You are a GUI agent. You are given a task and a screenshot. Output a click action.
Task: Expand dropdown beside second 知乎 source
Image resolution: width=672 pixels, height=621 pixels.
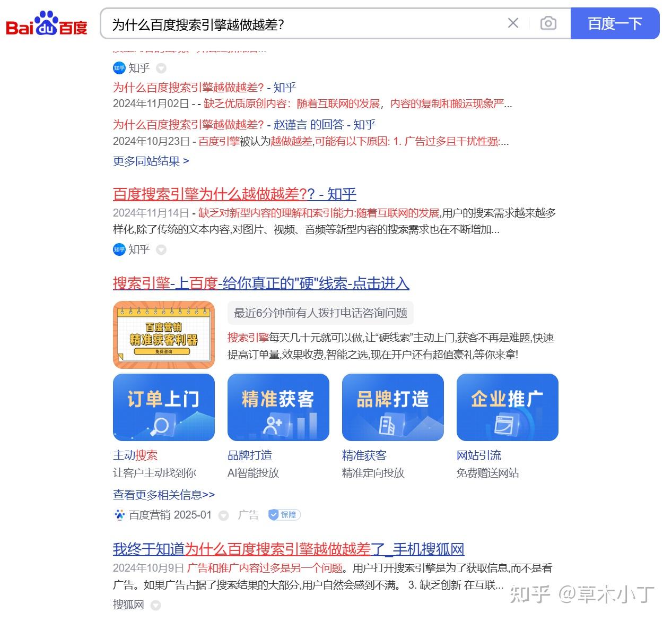pyautogui.click(x=161, y=250)
